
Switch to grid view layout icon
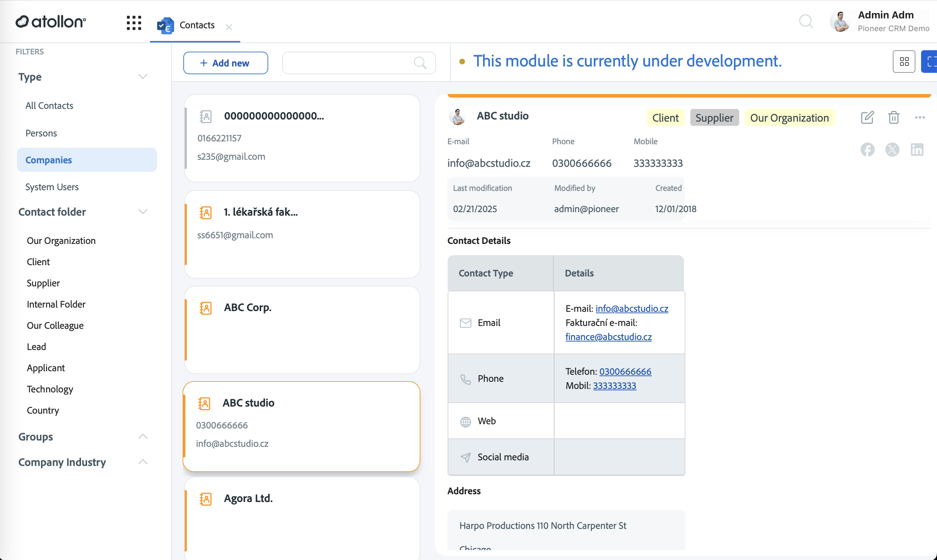point(904,62)
